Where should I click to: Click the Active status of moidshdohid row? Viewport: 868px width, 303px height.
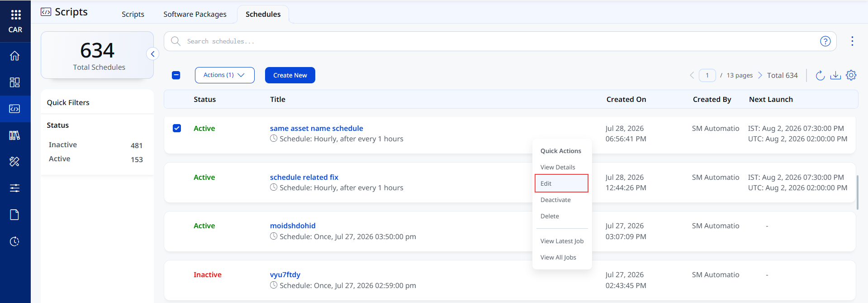tap(204, 226)
